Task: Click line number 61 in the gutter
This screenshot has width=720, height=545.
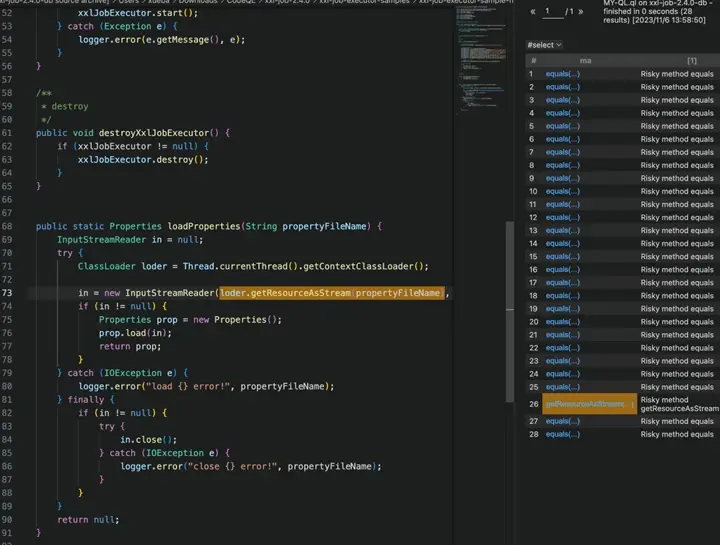Action: [7, 133]
